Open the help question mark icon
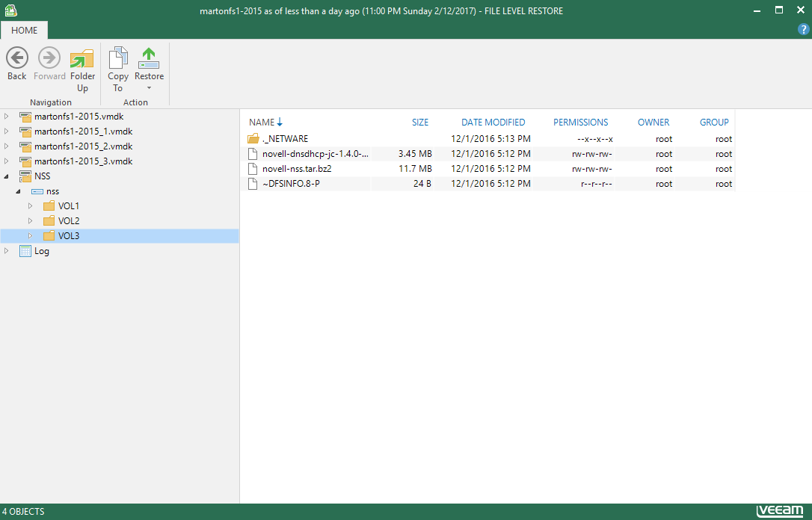The height and width of the screenshot is (520, 812). (804, 29)
